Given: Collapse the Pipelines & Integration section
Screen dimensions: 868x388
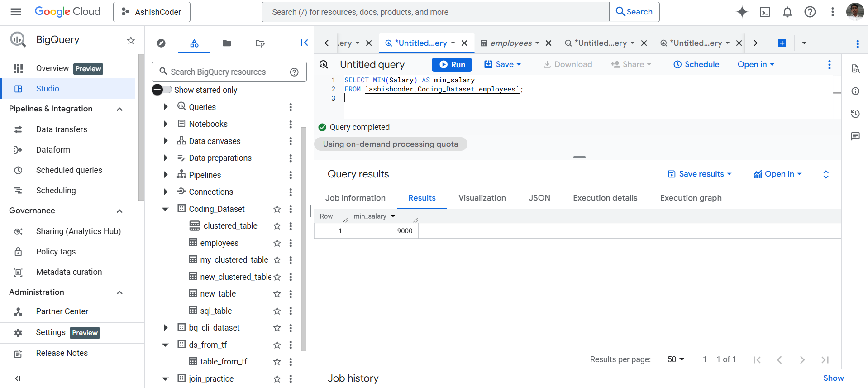Looking at the screenshot, I should tap(119, 109).
